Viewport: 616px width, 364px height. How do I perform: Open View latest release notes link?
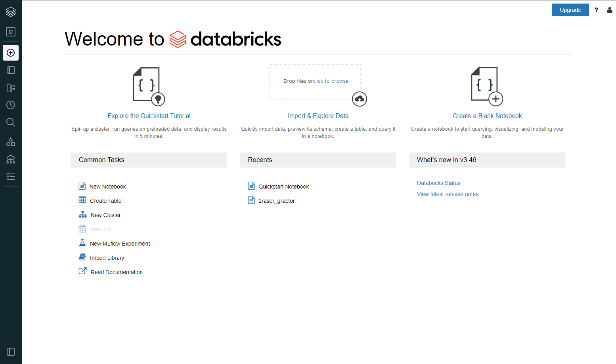click(448, 194)
